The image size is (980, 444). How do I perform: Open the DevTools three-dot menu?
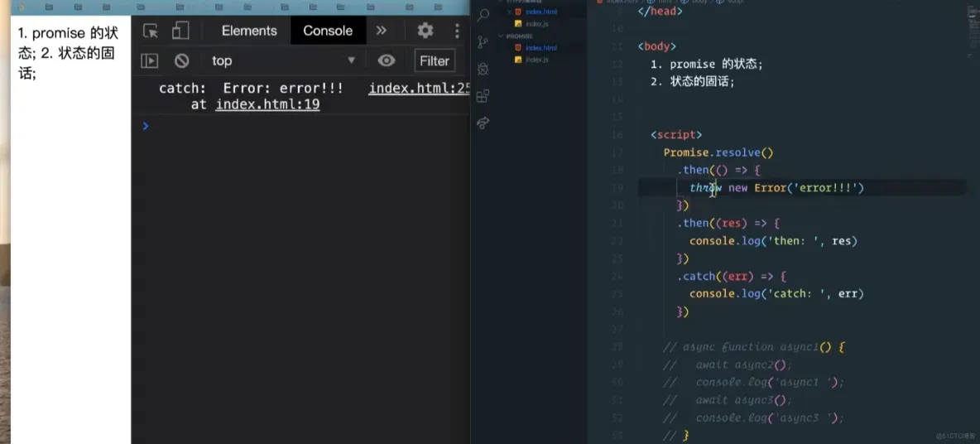(x=458, y=31)
